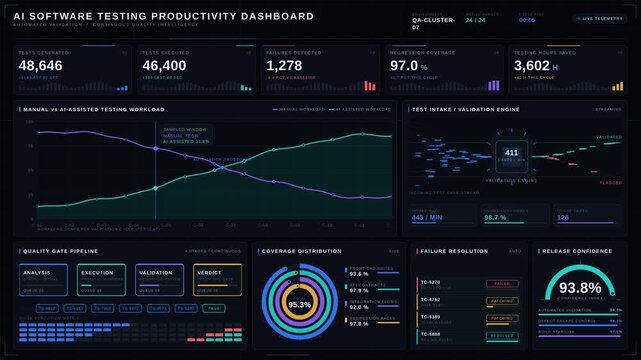Click the Defect Escape Control progress bar
Image resolution: width=641 pixels, height=360 pixels.
tap(580, 326)
